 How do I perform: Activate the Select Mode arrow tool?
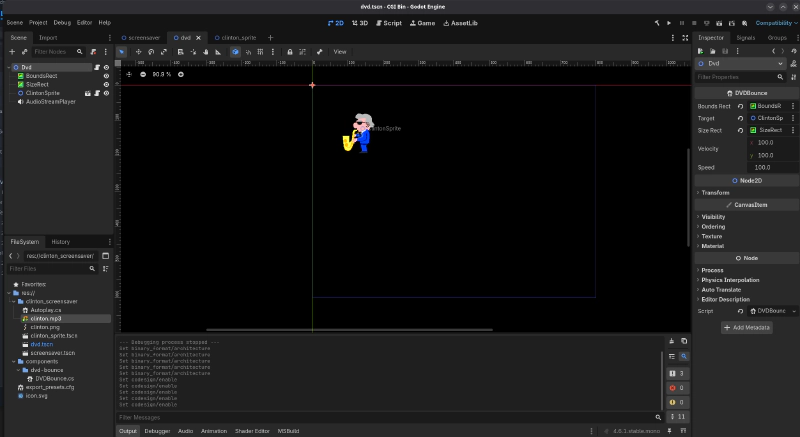pos(123,51)
